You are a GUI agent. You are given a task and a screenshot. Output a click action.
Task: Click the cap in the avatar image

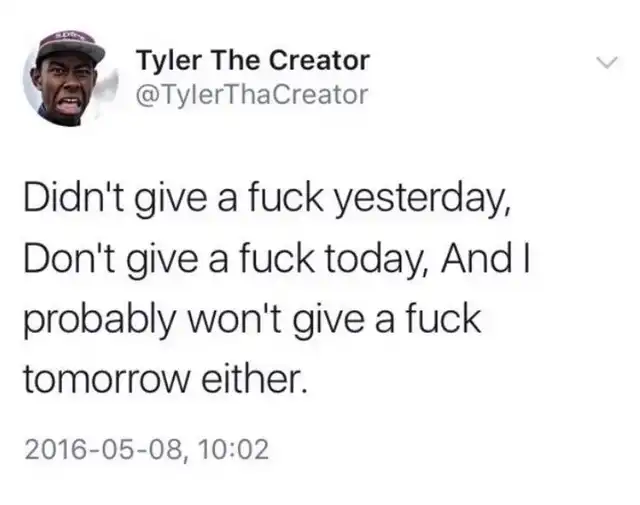(71, 45)
